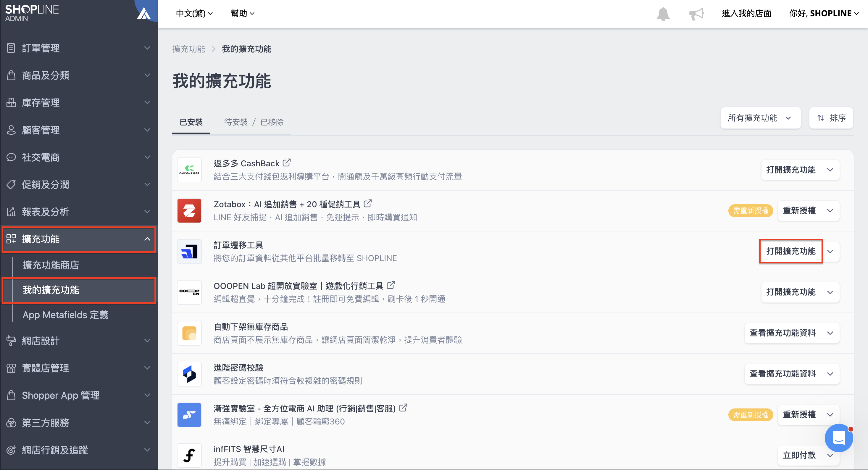Open external link icon beside OOOPEN Lab title

click(391, 285)
